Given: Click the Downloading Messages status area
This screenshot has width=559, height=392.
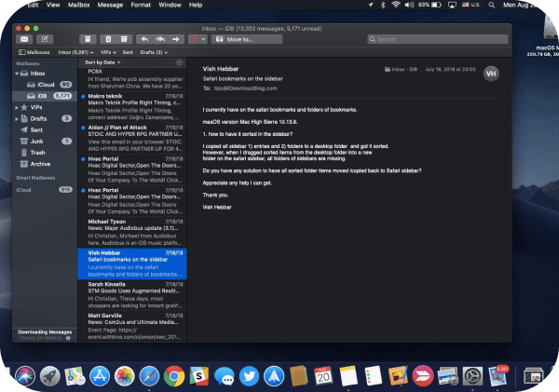Looking at the screenshot, I should 45,334.
